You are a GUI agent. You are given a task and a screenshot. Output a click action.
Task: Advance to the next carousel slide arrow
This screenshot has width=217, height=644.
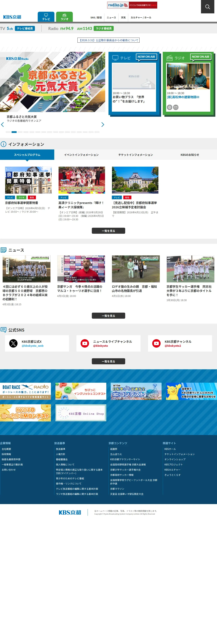point(103,125)
